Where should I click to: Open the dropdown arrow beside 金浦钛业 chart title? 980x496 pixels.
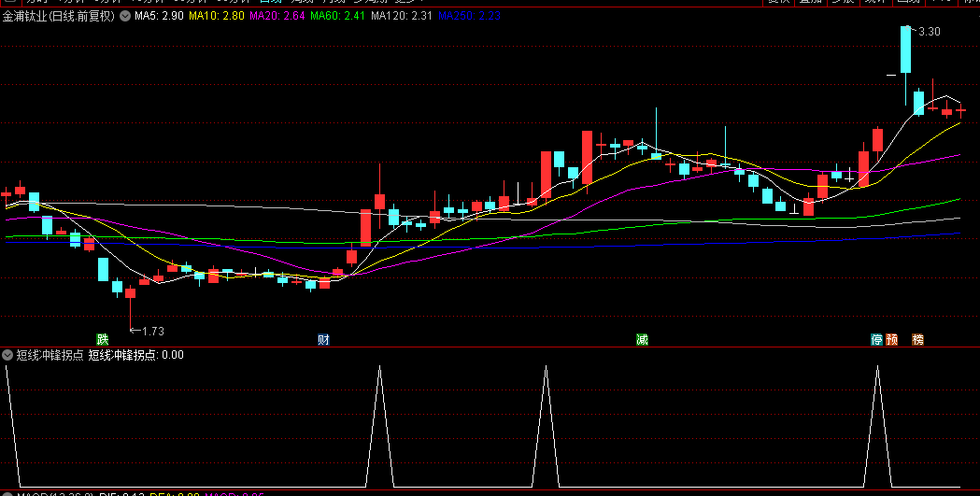coord(125,17)
